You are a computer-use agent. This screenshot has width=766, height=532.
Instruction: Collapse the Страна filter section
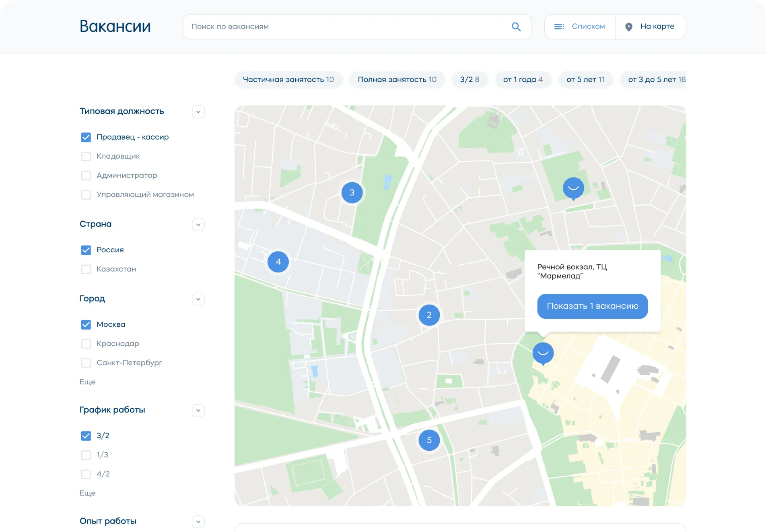(x=198, y=225)
